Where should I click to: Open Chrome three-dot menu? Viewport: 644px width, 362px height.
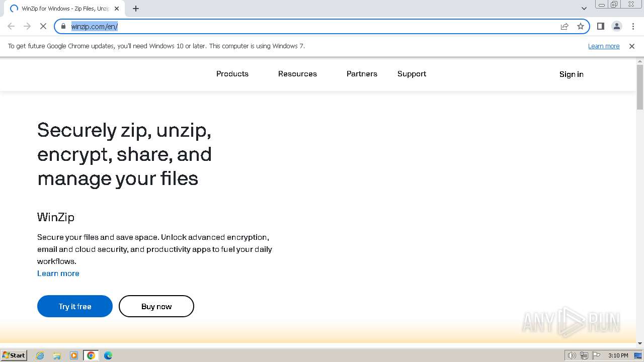click(x=633, y=26)
